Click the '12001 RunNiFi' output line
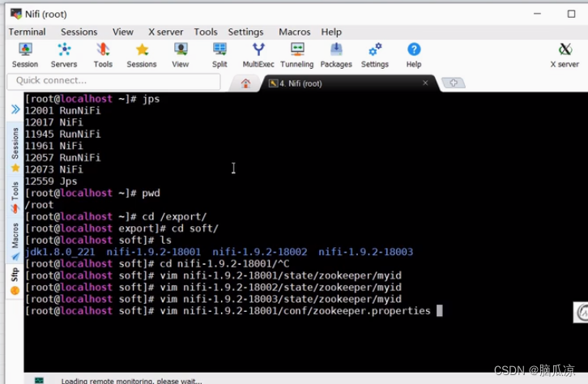The width and height of the screenshot is (588, 384). 62,111
